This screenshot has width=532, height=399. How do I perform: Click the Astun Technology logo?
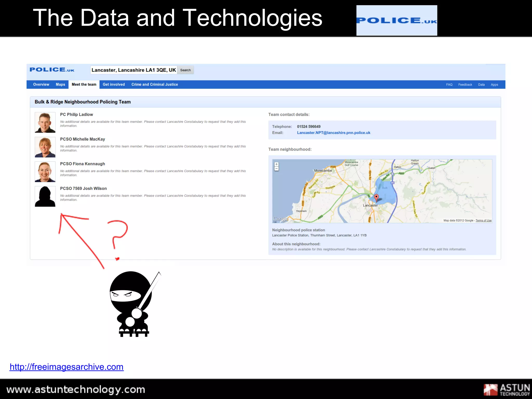(x=506, y=390)
